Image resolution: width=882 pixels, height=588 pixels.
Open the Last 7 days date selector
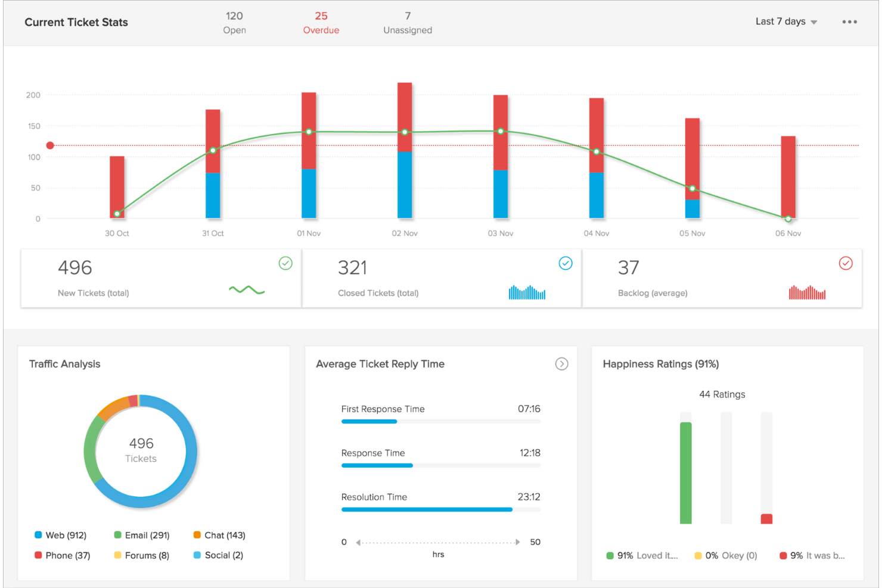[x=785, y=21]
